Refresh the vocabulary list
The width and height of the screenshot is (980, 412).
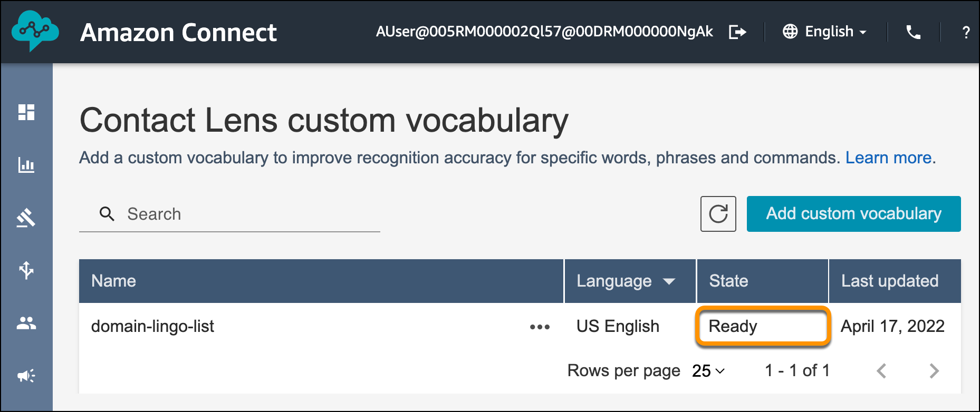pos(718,214)
